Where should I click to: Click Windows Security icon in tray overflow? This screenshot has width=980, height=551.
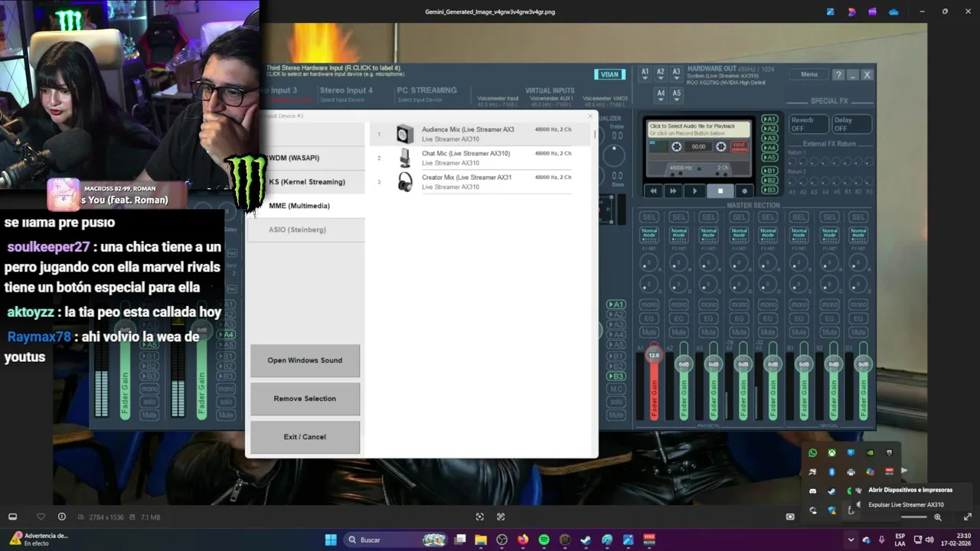(x=831, y=510)
